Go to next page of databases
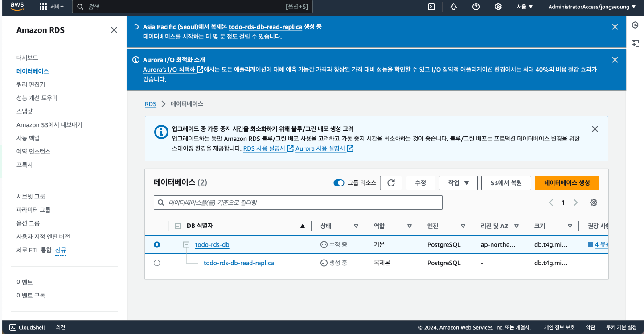The image size is (644, 334). (575, 202)
